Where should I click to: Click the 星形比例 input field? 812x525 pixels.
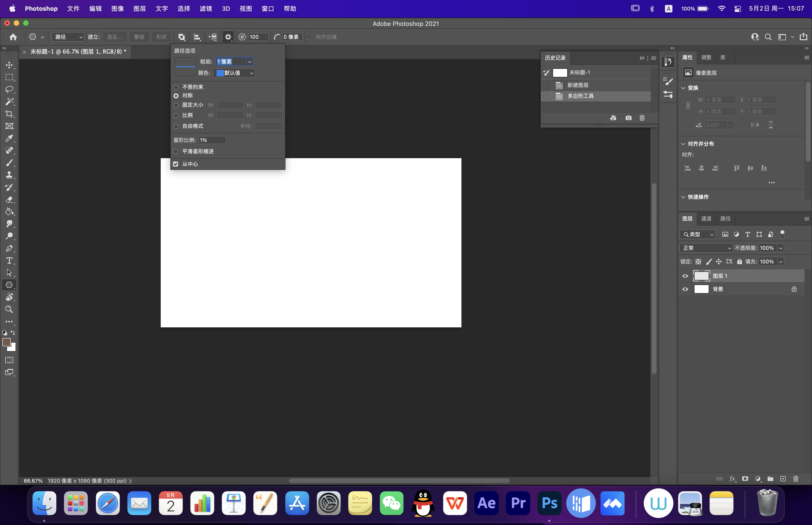[x=212, y=140]
